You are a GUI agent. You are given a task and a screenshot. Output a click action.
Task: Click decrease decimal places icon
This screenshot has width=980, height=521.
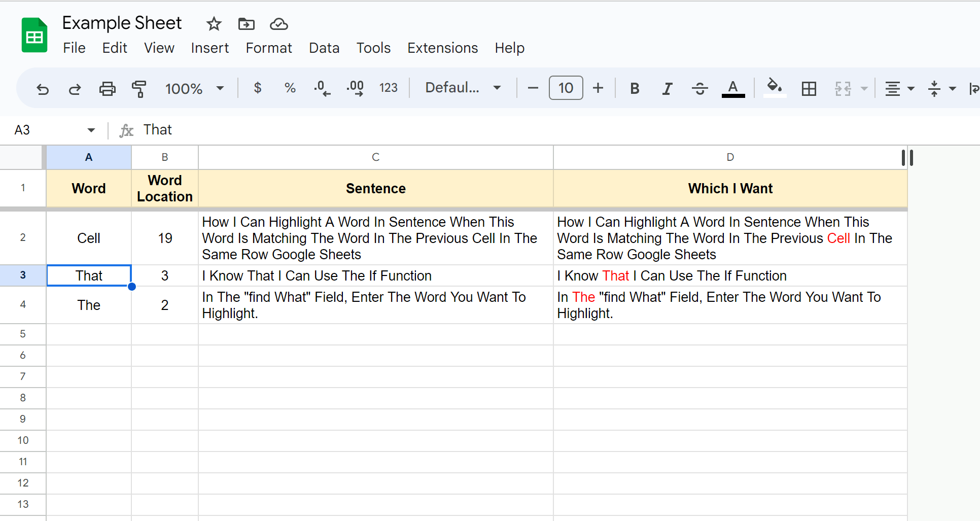322,88
